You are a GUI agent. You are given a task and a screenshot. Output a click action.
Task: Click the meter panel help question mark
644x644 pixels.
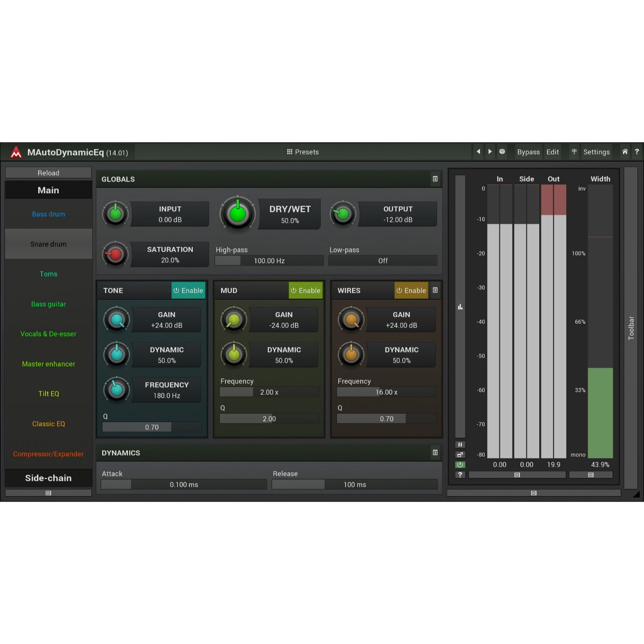coord(460,474)
